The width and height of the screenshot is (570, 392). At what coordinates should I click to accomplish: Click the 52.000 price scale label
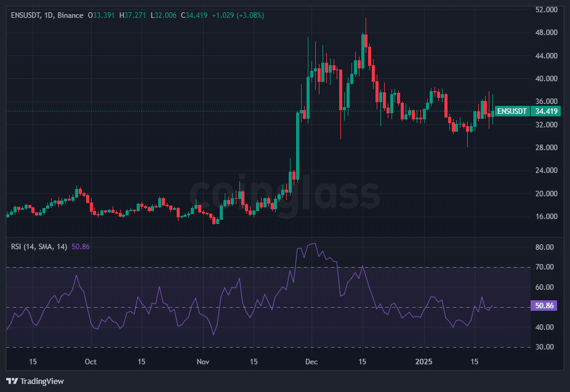pos(547,10)
